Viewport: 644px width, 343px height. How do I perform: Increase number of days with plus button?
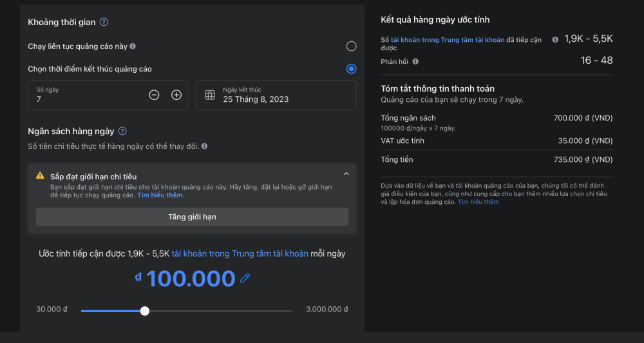click(176, 95)
